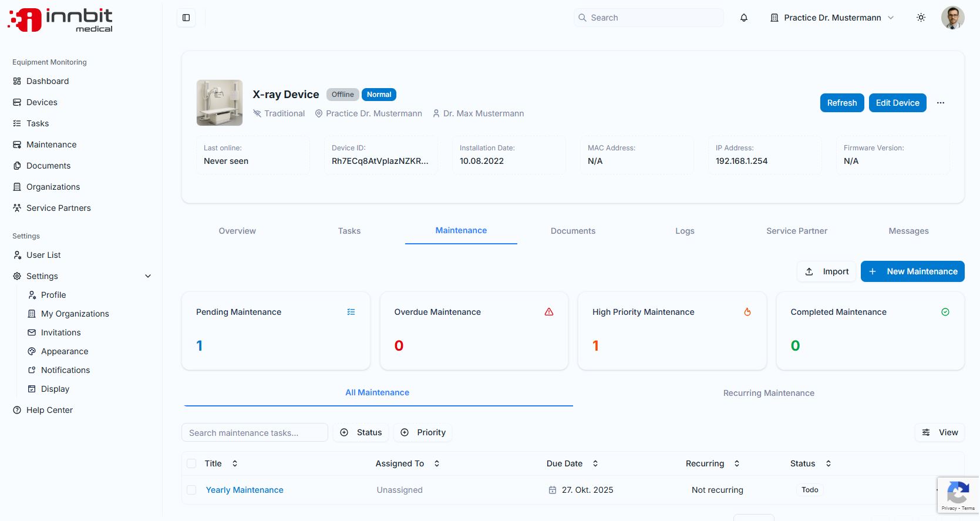Switch theme with the sun icon
980x521 pixels.
(x=921, y=18)
